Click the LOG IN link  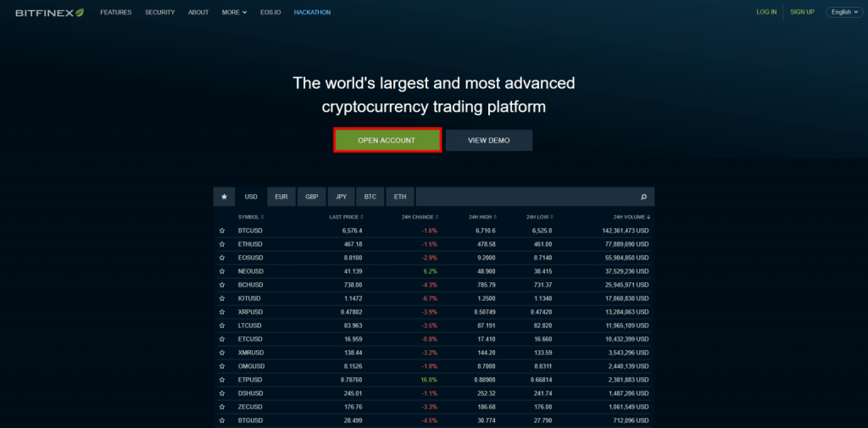(x=766, y=12)
